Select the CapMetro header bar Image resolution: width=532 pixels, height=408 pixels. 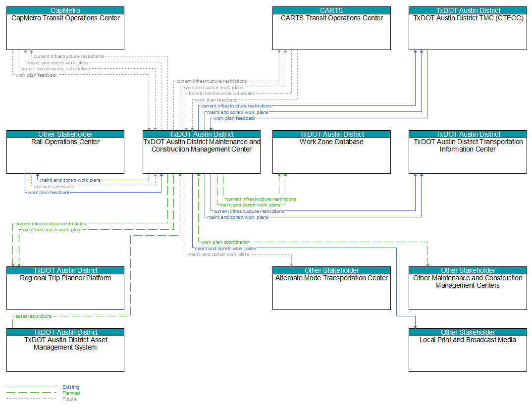[65, 10]
